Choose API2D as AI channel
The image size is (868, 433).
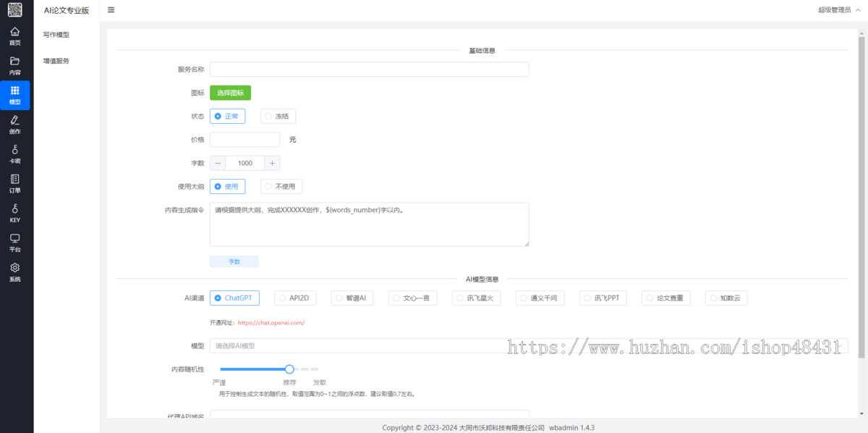295,298
